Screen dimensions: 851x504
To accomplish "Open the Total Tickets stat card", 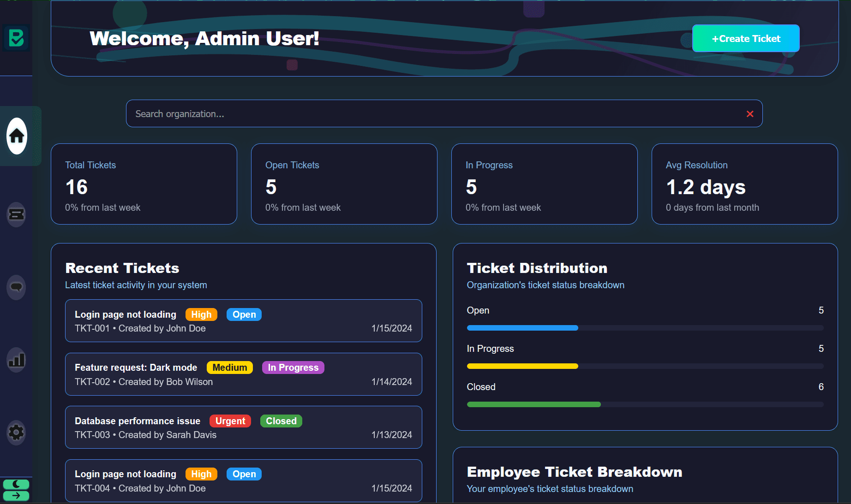I will click(144, 184).
